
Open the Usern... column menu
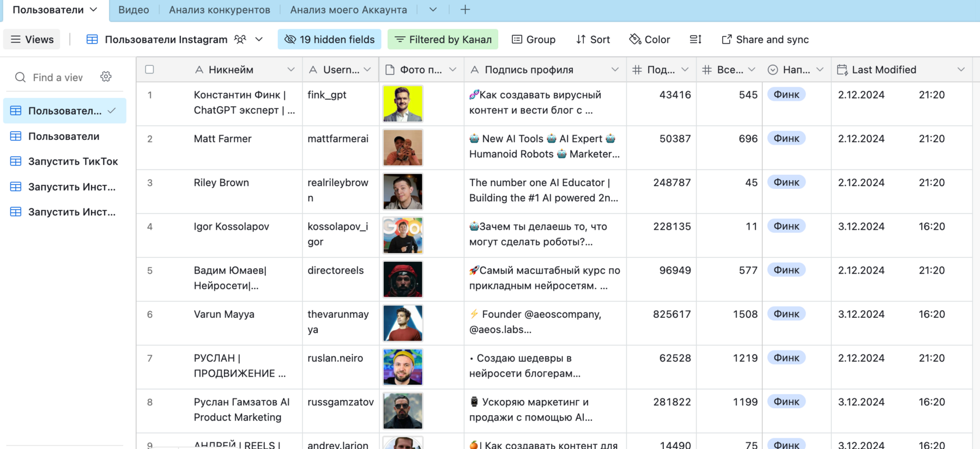[x=367, y=70]
